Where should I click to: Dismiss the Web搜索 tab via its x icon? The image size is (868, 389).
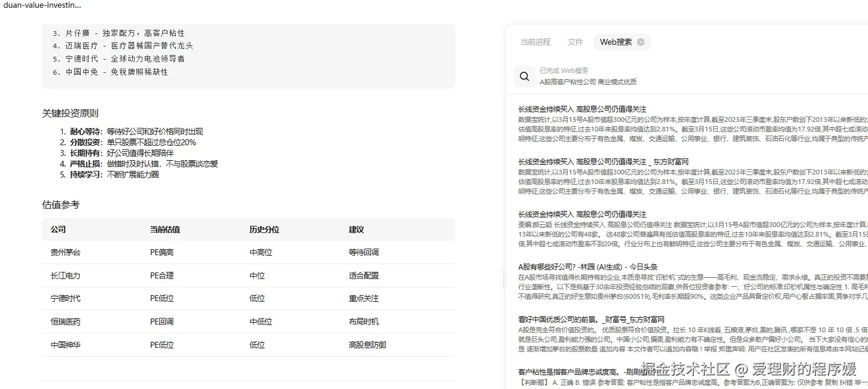pos(640,42)
